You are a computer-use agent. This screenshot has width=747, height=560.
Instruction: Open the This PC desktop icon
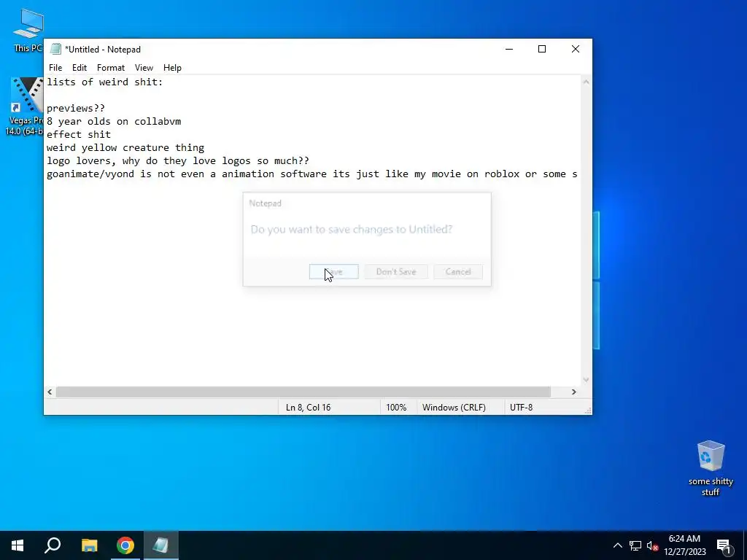pos(28,31)
